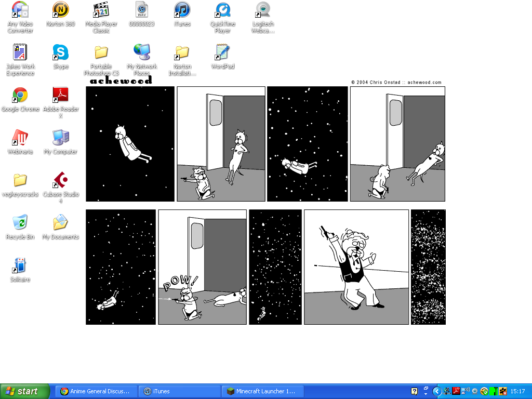532x399 pixels.
Task: Open the My Computer icon
Action: coord(60,142)
